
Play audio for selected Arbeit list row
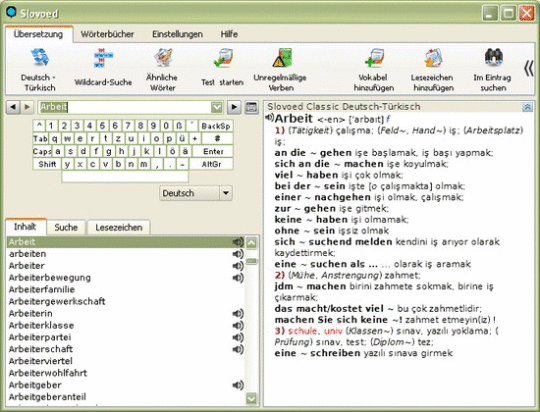[238, 242]
